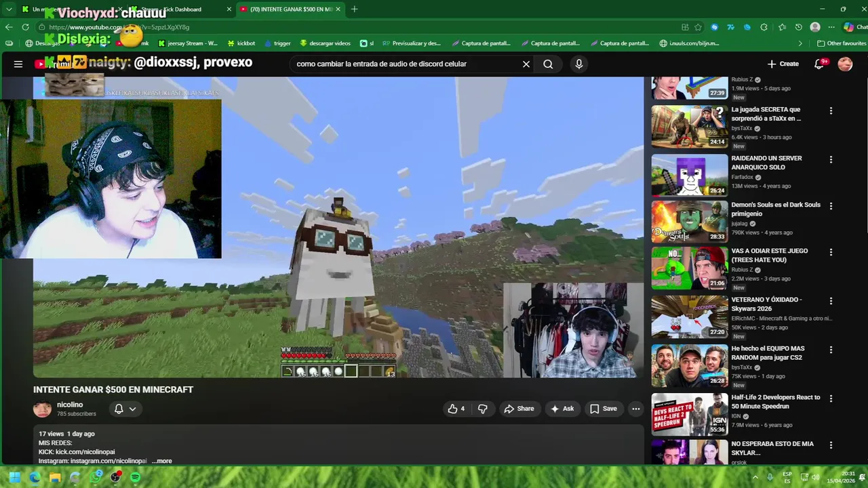Open options menu for La jugada SECRETA video
The height and width of the screenshot is (488, 868).
(831, 110)
